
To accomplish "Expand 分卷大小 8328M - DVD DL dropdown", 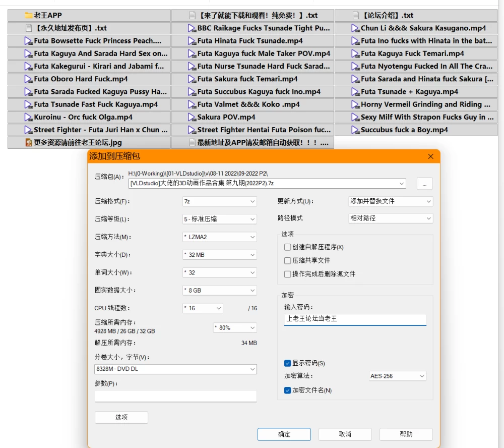I will click(175, 369).
